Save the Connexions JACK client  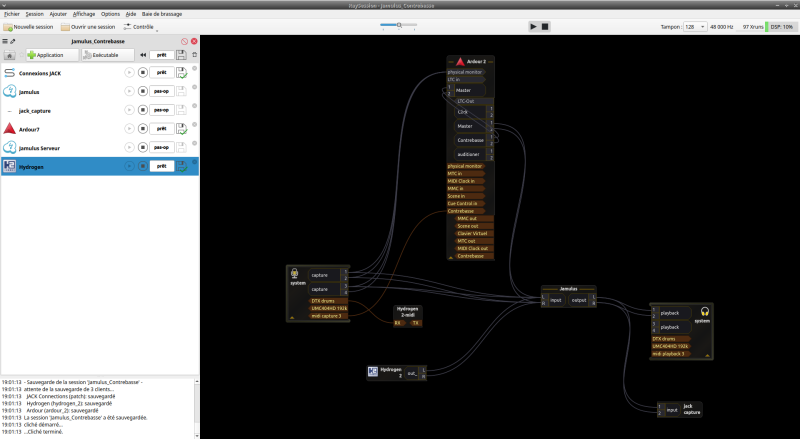tap(181, 74)
